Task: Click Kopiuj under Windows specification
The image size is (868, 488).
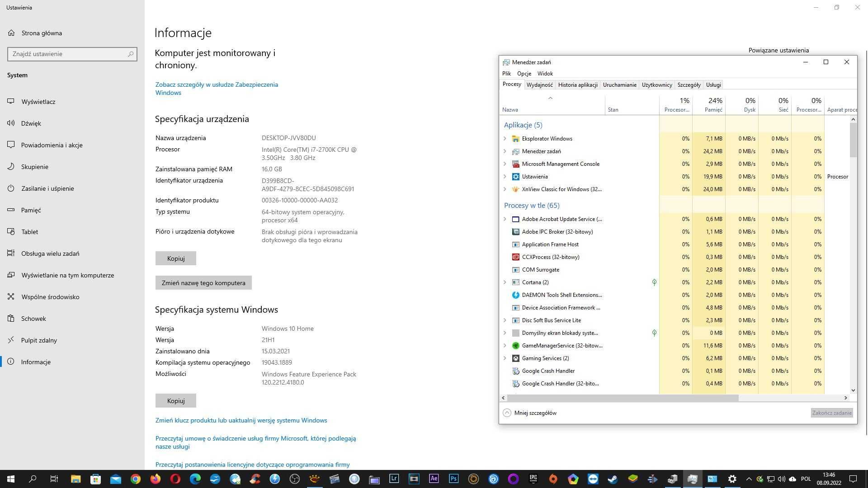Action: pos(176,401)
